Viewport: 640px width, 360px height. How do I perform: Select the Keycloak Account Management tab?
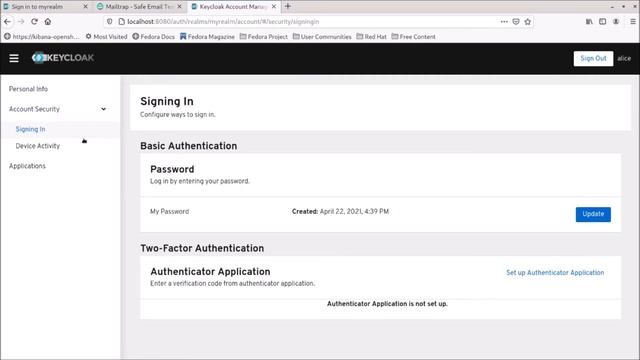click(x=233, y=7)
